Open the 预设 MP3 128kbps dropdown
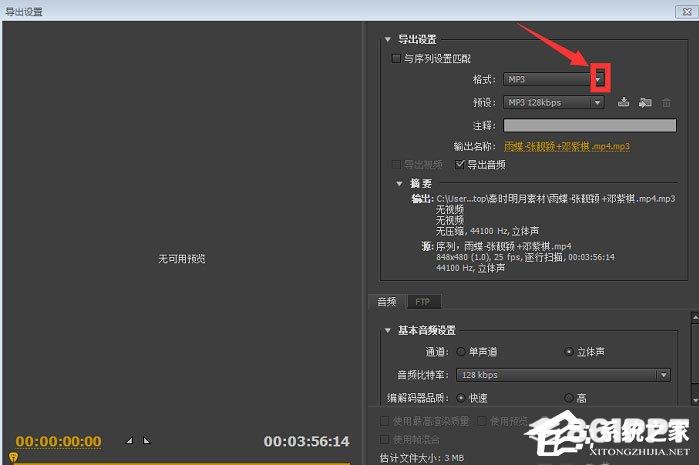 coord(554,103)
